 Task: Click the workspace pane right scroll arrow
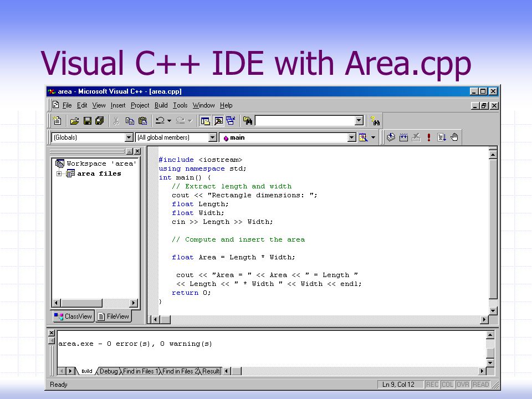tap(134, 303)
